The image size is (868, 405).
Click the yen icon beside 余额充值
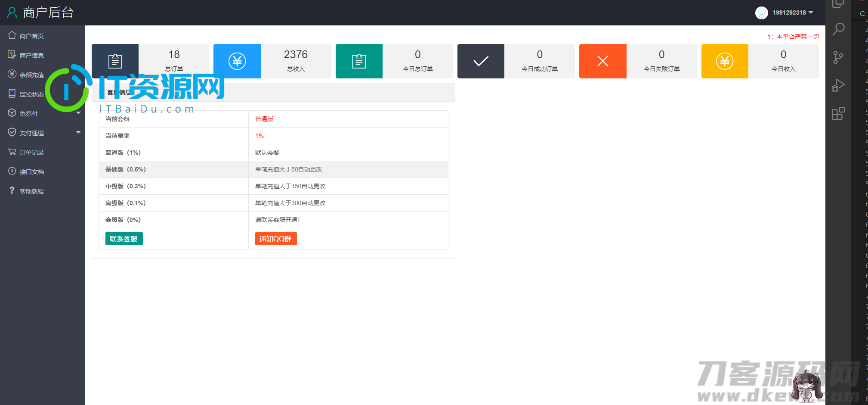click(12, 74)
